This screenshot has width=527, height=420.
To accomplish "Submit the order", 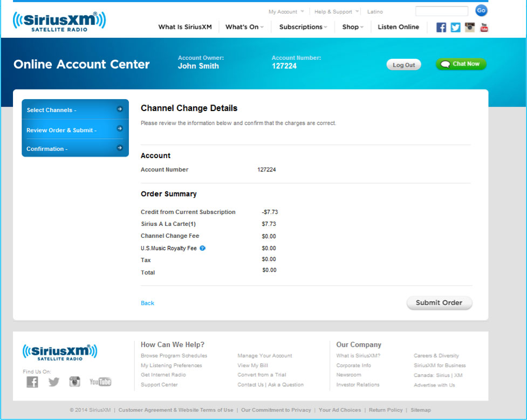I will 439,303.
